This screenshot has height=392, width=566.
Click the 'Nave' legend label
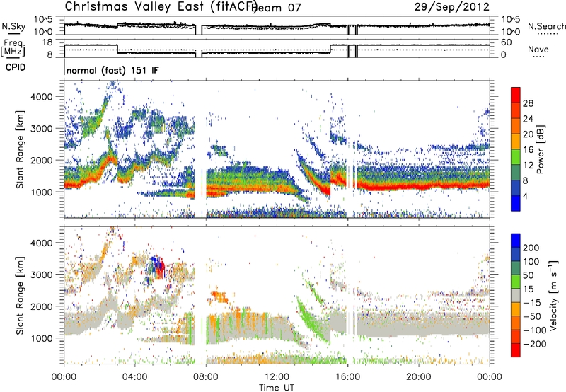click(x=538, y=49)
